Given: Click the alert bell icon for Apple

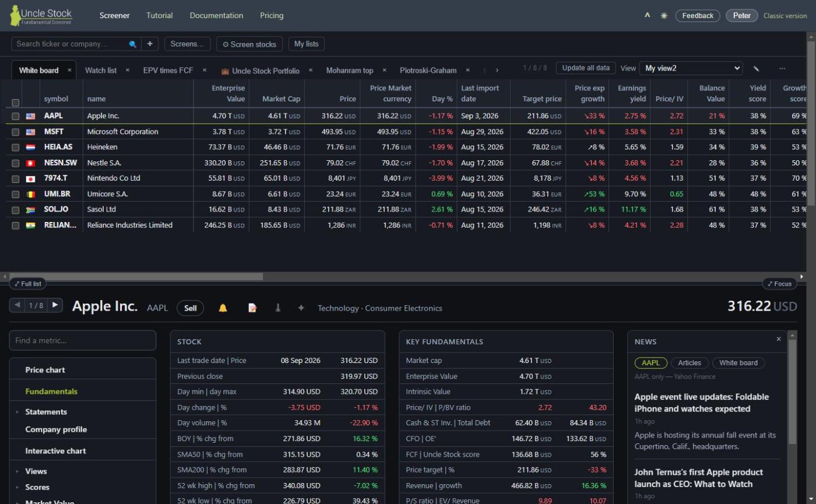Looking at the screenshot, I should [x=223, y=308].
